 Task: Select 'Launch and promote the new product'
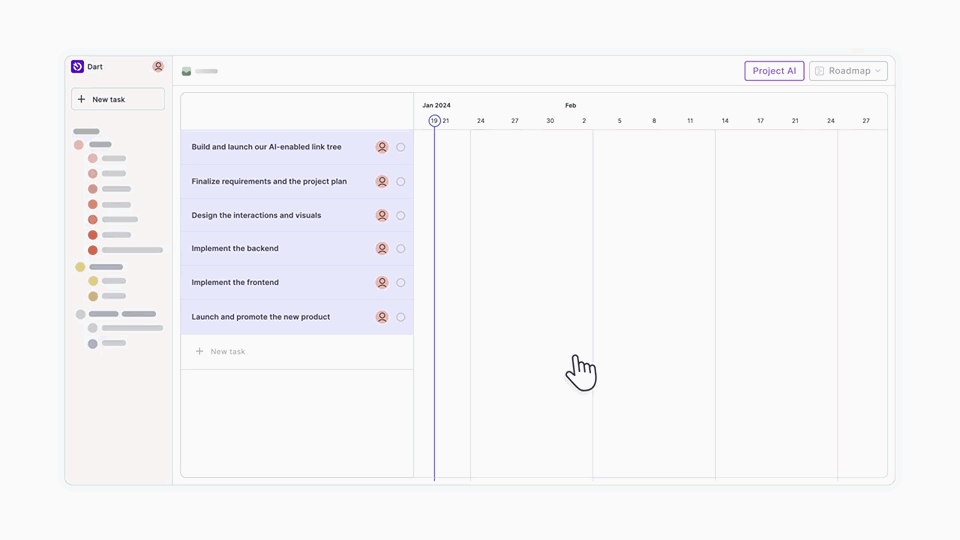[260, 317]
